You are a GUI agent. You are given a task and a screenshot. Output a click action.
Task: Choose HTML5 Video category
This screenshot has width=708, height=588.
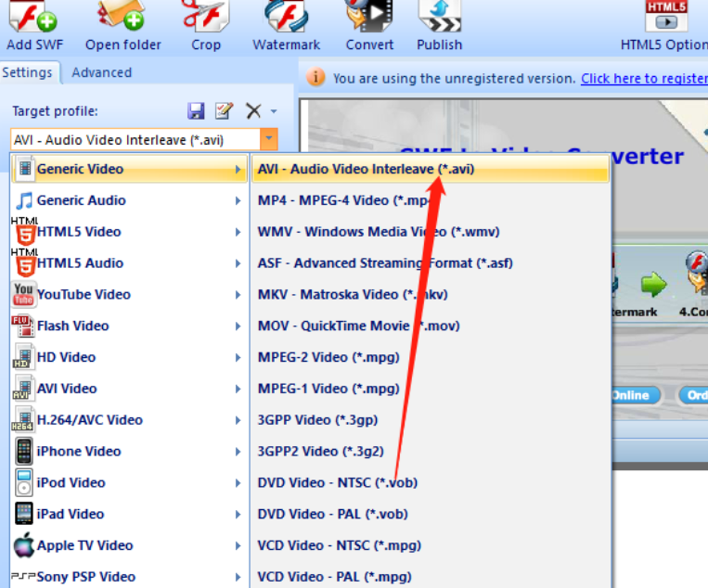point(130,232)
